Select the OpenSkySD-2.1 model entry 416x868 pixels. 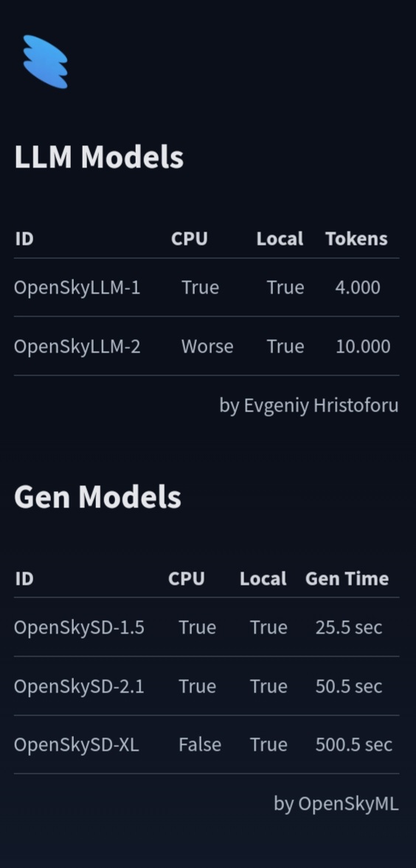click(x=79, y=686)
